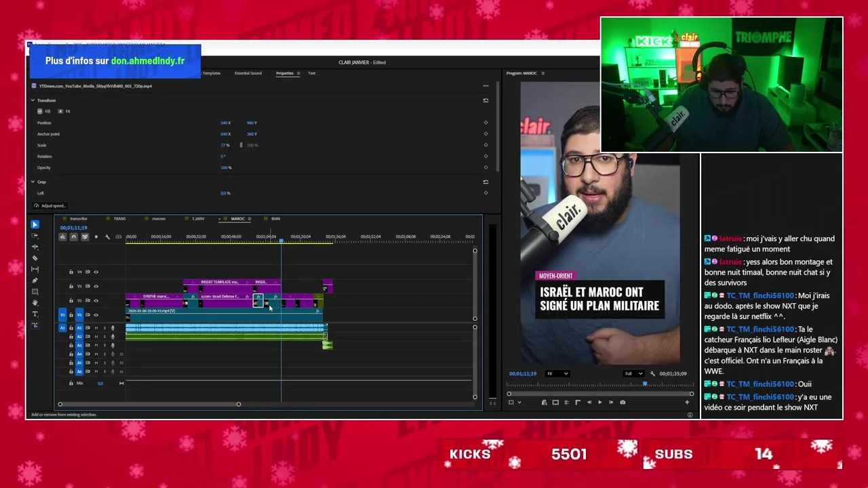Click the timeline timecode 00;01;11;19
The image size is (868, 488).
(x=73, y=228)
